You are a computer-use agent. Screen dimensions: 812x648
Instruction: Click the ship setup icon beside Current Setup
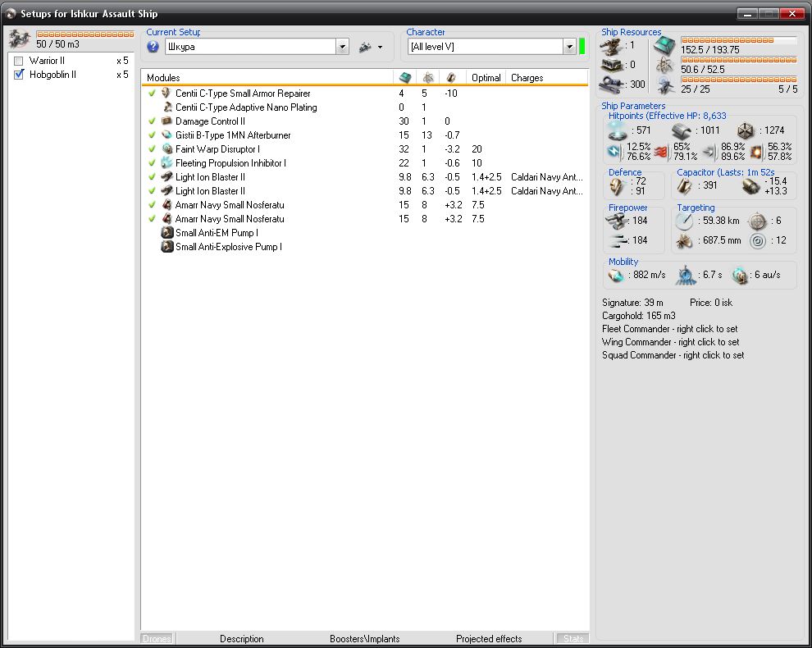365,47
